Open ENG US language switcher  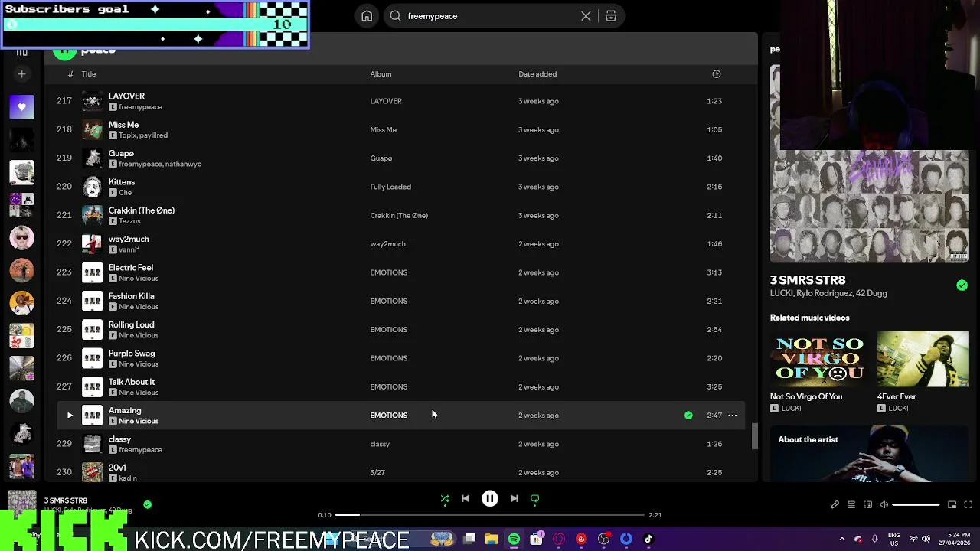click(x=893, y=539)
